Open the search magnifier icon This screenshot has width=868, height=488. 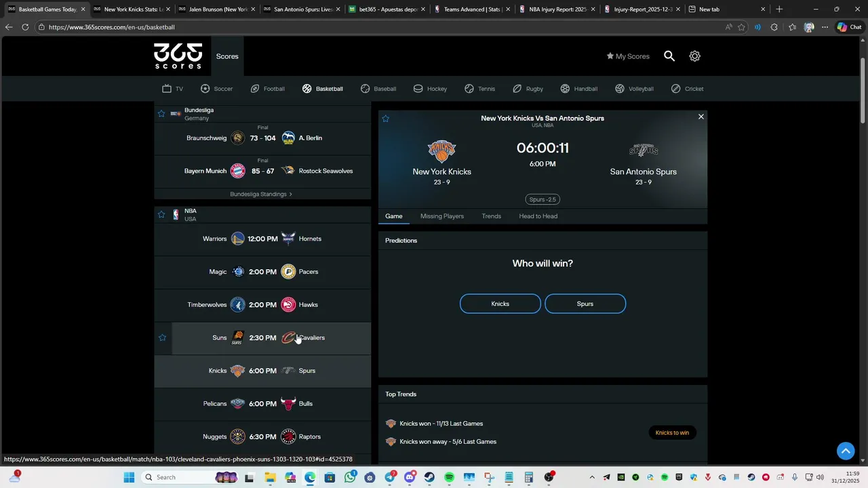click(x=669, y=56)
